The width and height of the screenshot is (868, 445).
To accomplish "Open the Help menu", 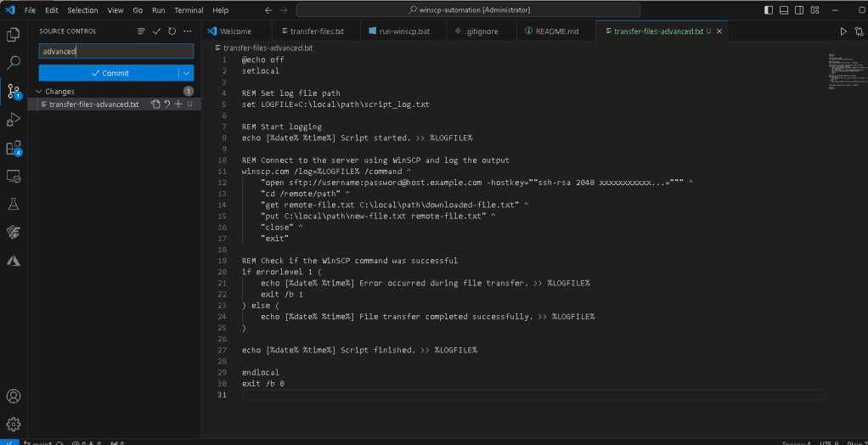I will point(220,10).
